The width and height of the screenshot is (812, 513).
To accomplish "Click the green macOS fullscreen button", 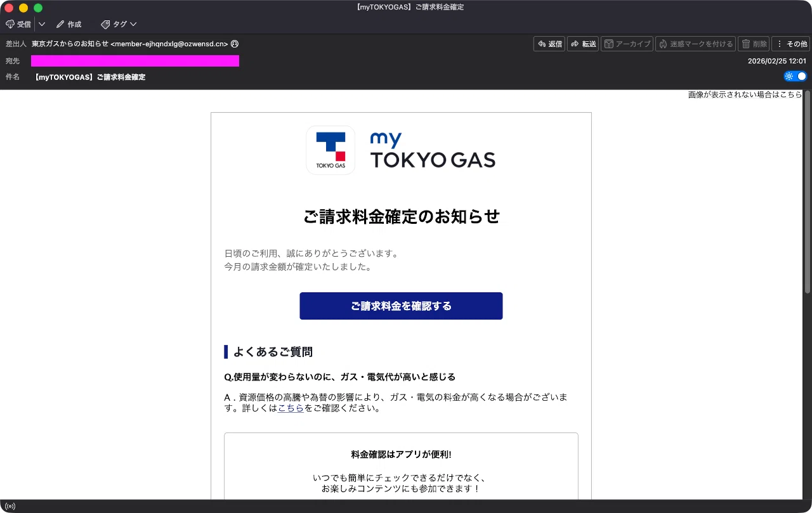I will [38, 8].
